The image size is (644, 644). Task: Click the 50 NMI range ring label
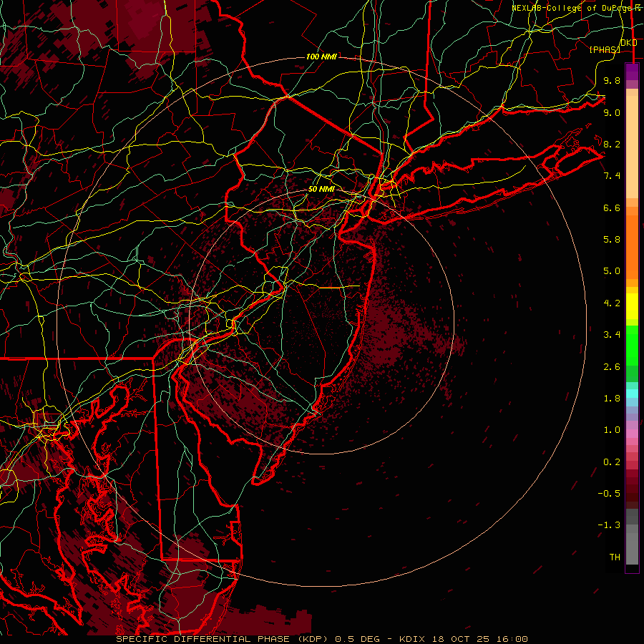point(321,189)
